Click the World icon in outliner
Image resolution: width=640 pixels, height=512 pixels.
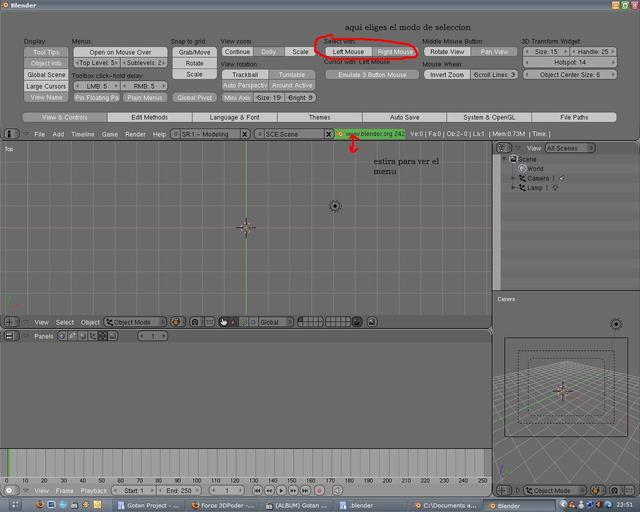point(522,168)
